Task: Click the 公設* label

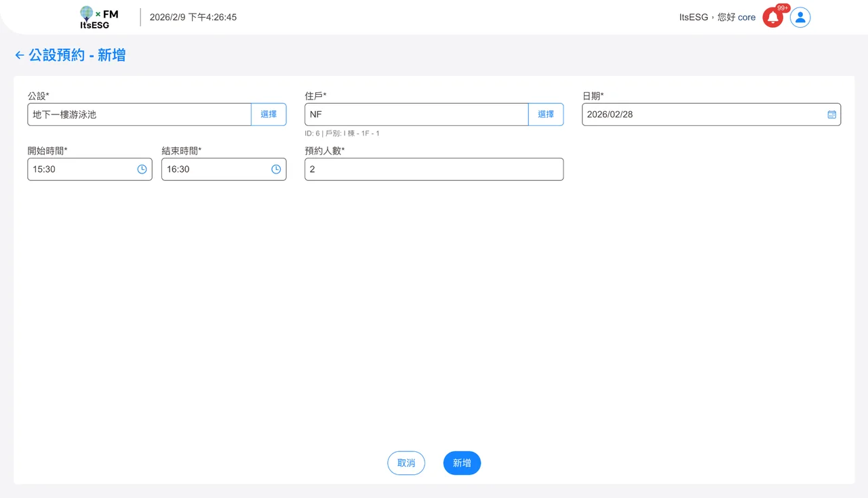Action: (38, 96)
